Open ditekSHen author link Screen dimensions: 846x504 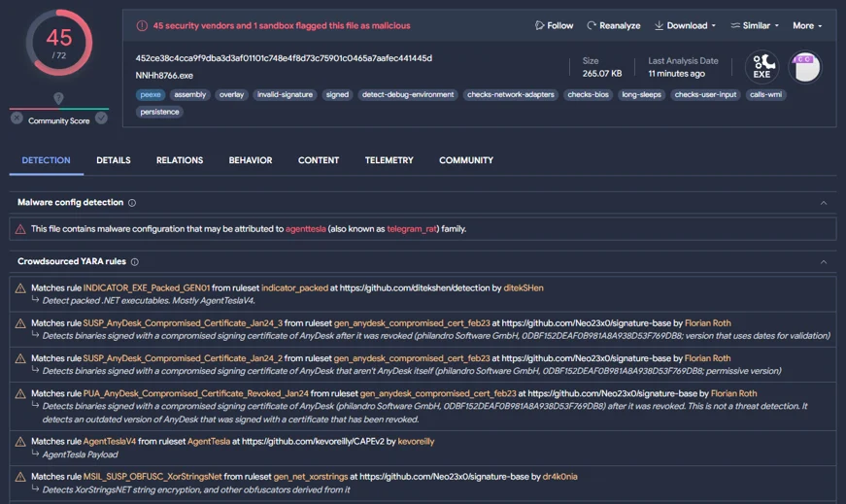point(524,287)
